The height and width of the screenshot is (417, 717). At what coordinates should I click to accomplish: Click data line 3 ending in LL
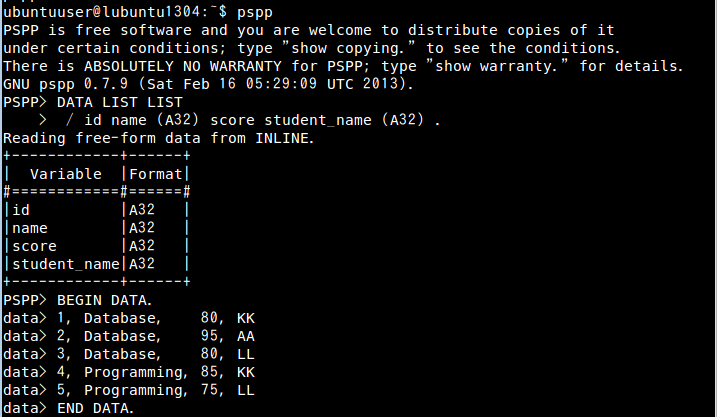pyautogui.click(x=155, y=354)
